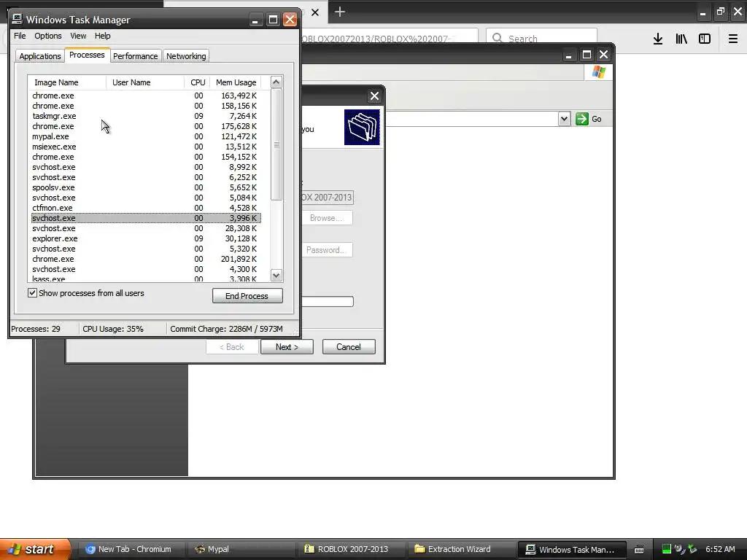Toggle the browser sidebar icon

(705, 39)
